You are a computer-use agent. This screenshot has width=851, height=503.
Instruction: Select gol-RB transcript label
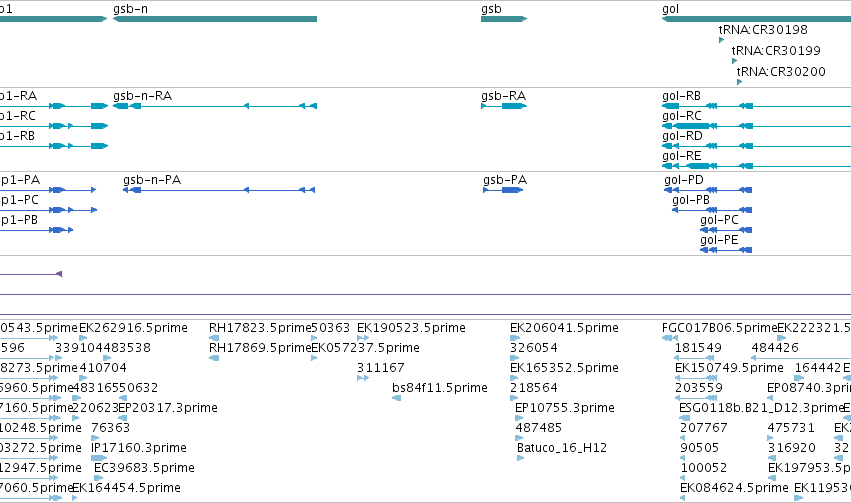click(681, 95)
